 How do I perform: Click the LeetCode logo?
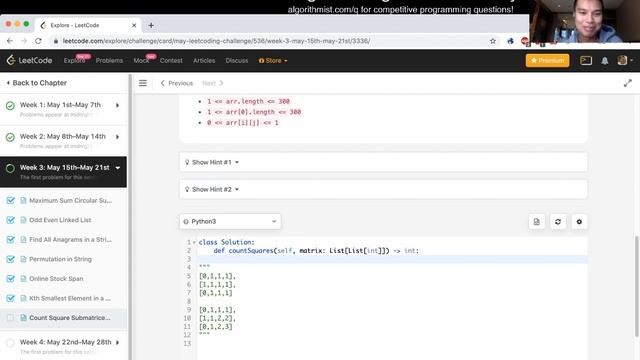click(29, 60)
